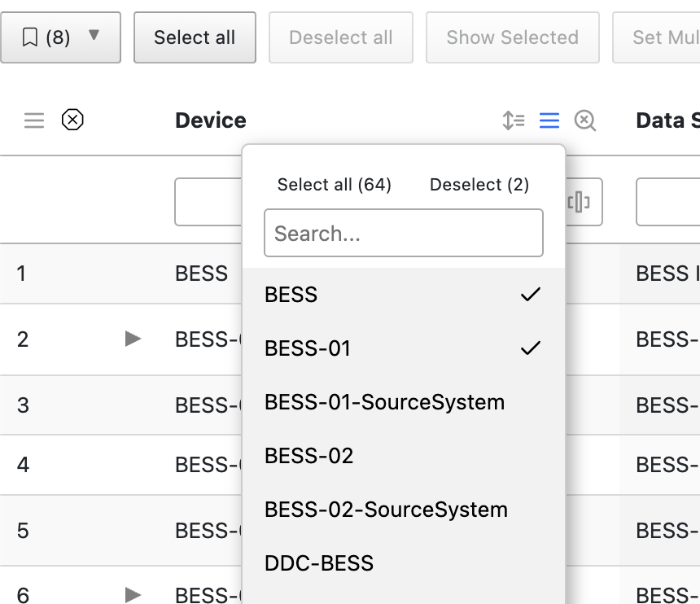Check the BESS-01-SourceSystem option
Screen dimensions: 700x604
click(384, 402)
